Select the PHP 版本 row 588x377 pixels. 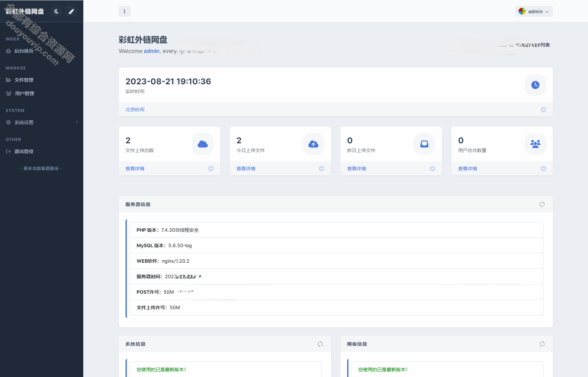pyautogui.click(x=336, y=230)
